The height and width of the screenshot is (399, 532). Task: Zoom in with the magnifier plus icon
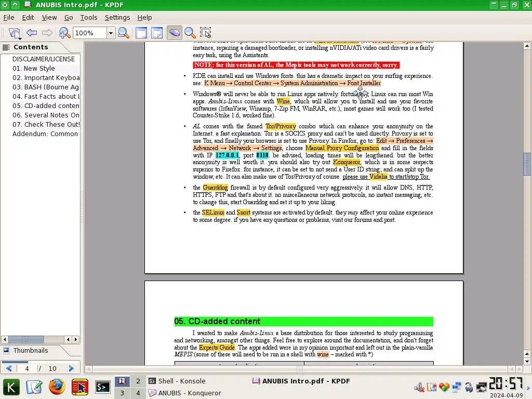click(64, 33)
